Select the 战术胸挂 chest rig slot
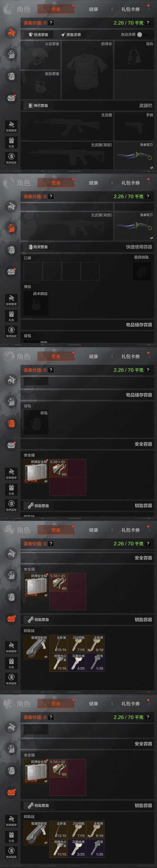Image resolution: width=157 pixels, height=868 pixels. point(36,303)
